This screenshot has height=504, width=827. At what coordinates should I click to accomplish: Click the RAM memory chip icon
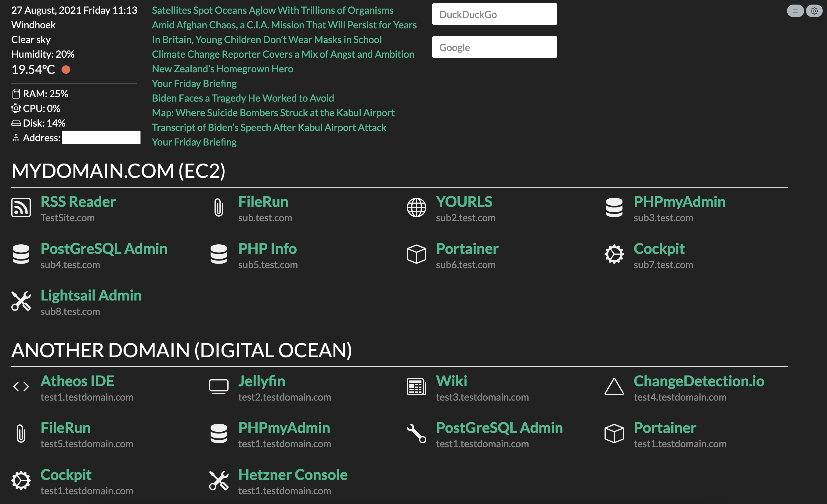click(x=16, y=94)
